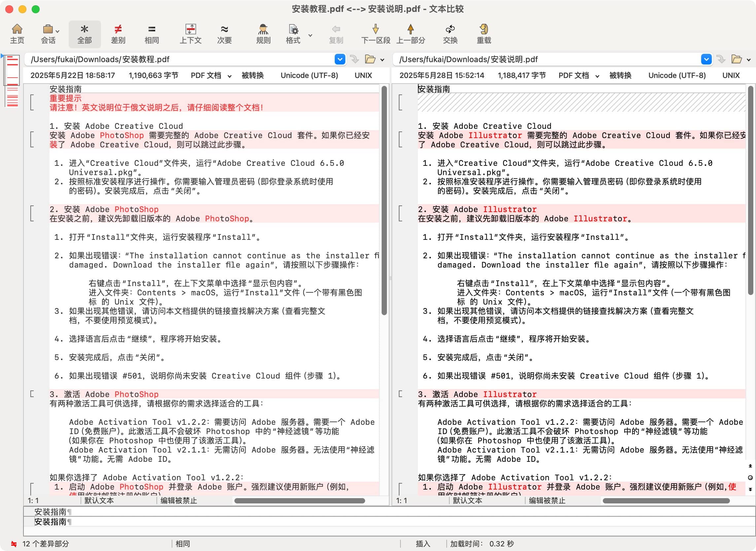
Task: Open left PDF 文档 format dropdown
Action: [211, 75]
